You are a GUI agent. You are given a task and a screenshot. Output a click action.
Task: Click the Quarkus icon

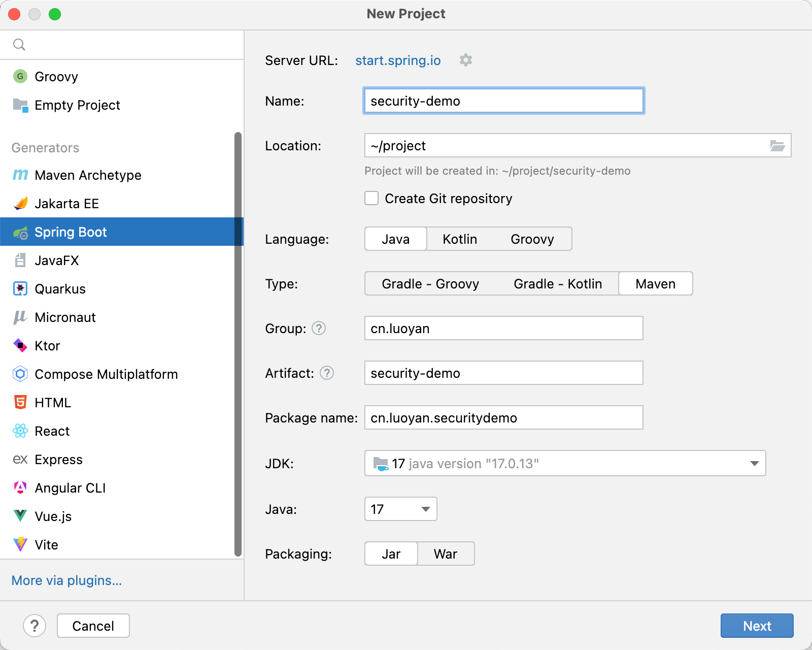tap(20, 289)
